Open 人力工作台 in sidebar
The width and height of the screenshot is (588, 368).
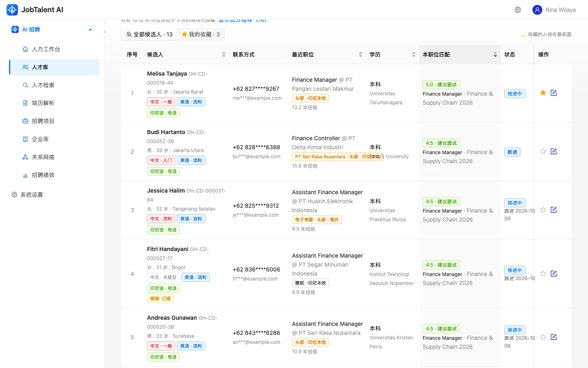54,49
